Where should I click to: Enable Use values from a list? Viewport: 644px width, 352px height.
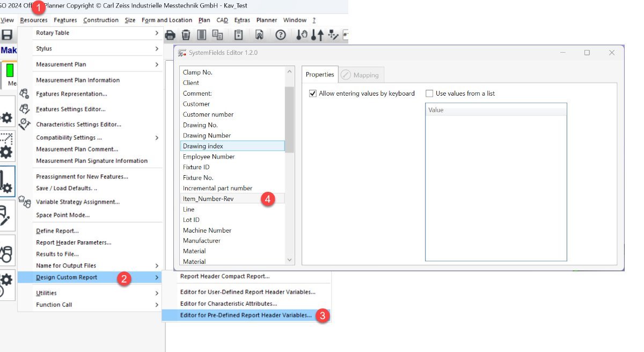429,94
